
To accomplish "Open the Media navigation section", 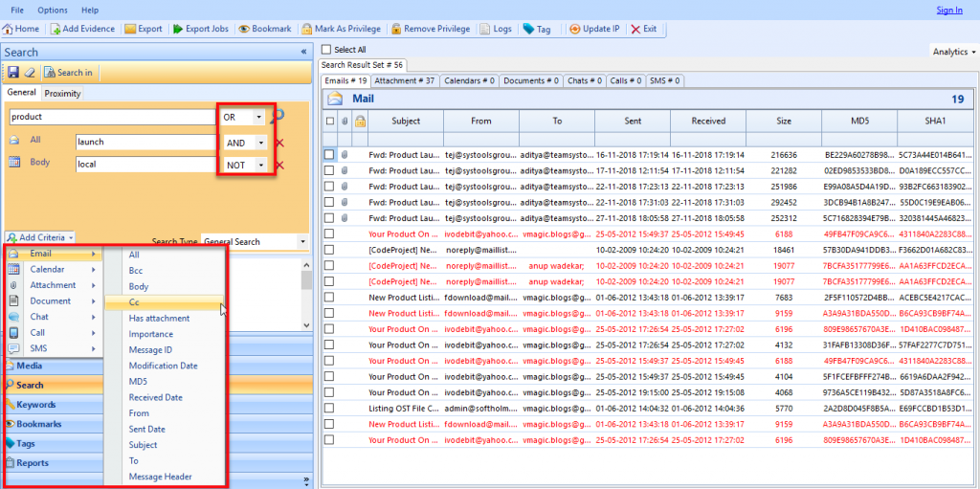I will click(156, 366).
